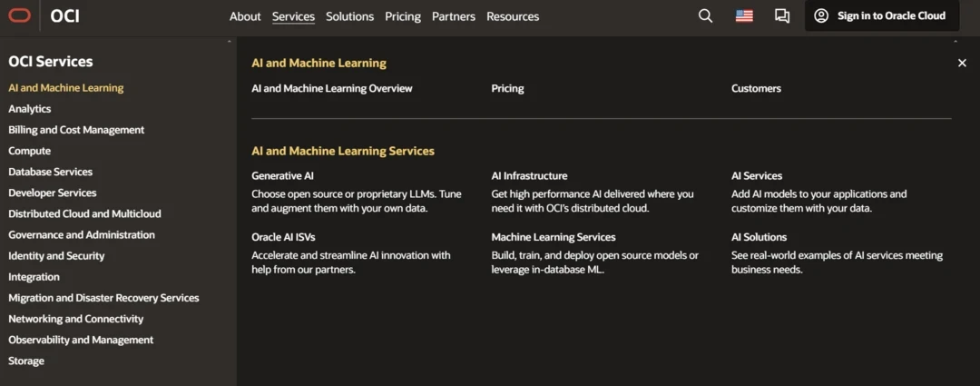
Task: Open AI Infrastructure link
Action: (x=529, y=176)
